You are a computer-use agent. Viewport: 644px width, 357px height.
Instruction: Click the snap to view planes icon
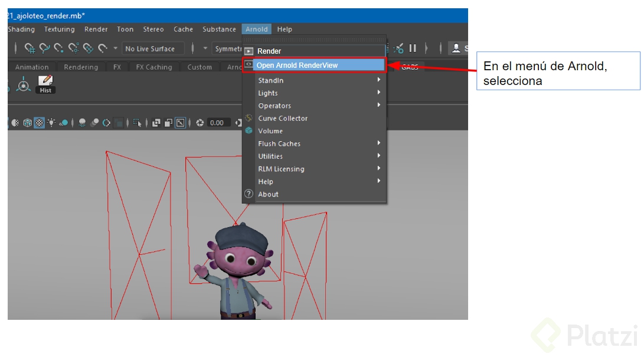89,48
